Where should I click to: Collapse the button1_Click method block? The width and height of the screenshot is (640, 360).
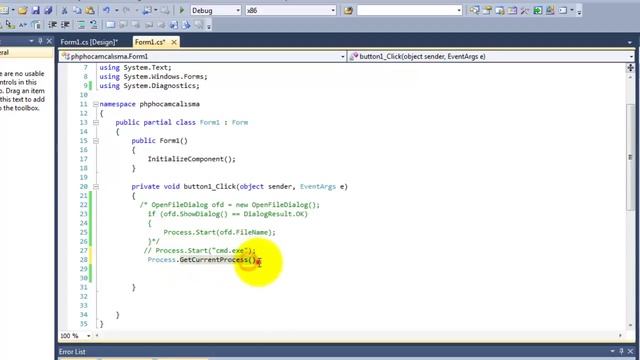[96, 187]
